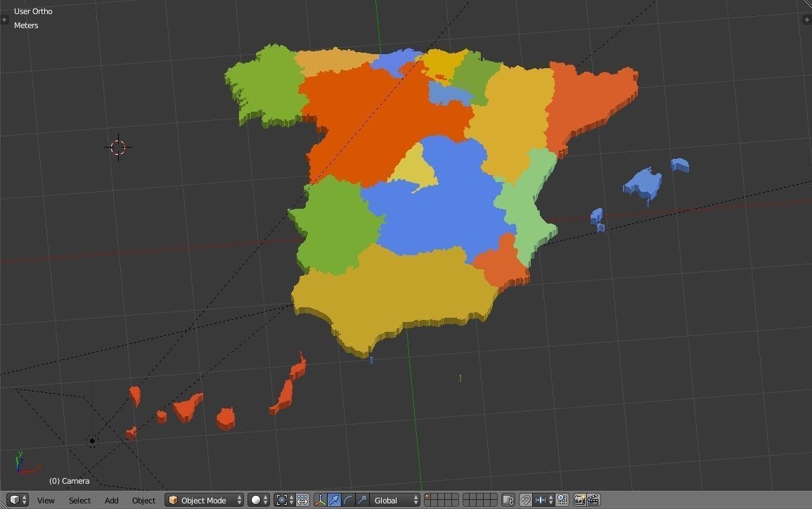
Task: Open the viewport shading sphere dropdown
Action: [259, 500]
